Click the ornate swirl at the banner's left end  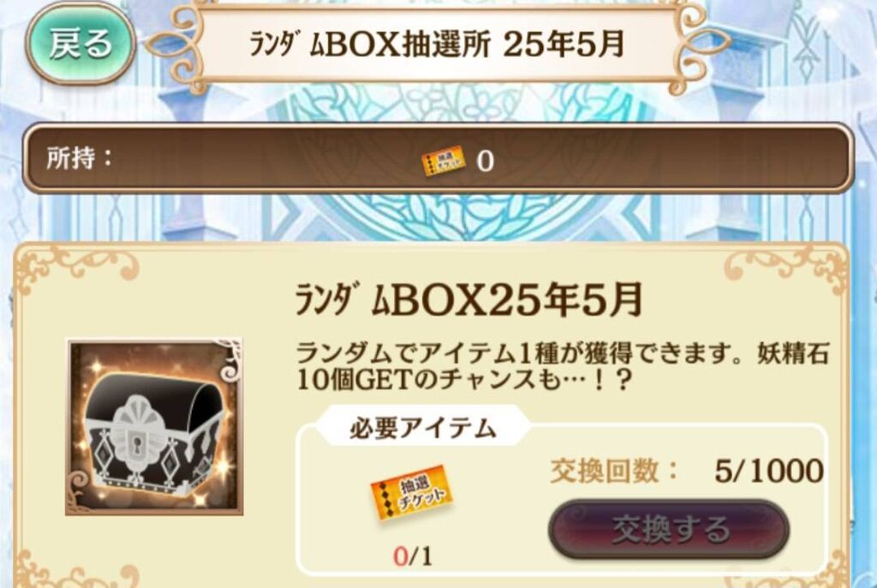175,44
